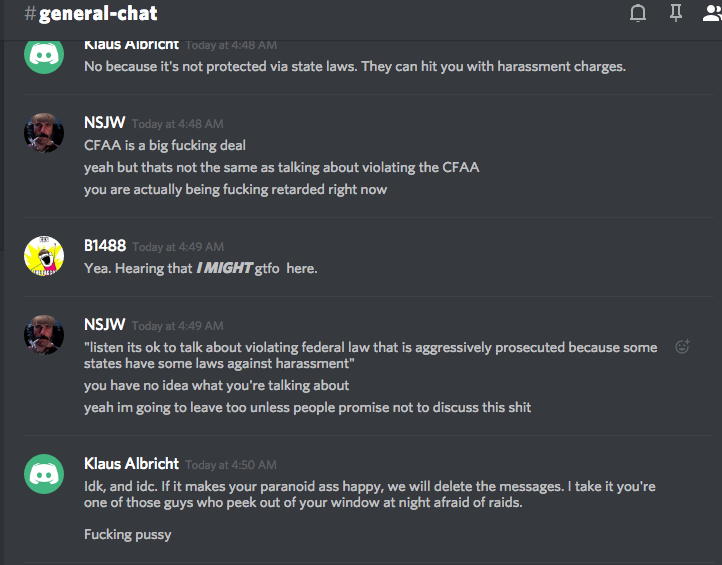Open pinned messages via the pin icon

(676, 14)
